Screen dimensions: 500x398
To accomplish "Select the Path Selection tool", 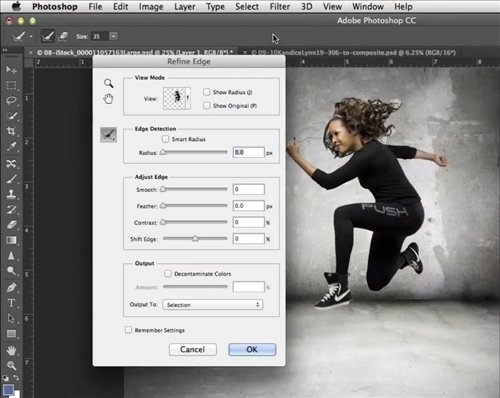I will coord(11,318).
